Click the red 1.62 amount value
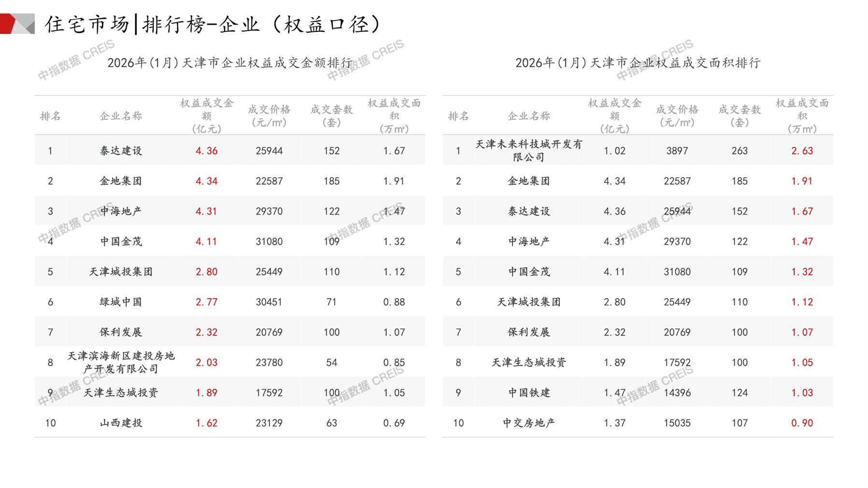The height and width of the screenshot is (488, 868). pyautogui.click(x=206, y=423)
